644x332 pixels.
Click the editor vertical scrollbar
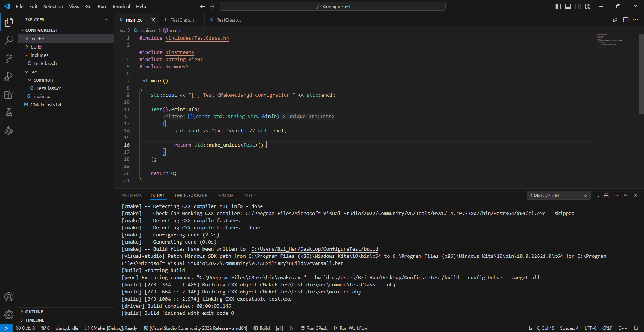tap(641, 74)
